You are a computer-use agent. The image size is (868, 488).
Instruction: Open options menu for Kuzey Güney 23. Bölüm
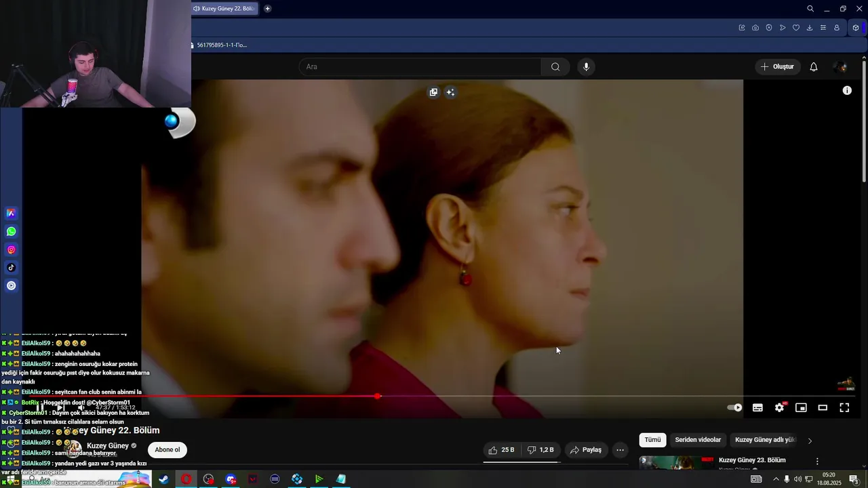817,461
